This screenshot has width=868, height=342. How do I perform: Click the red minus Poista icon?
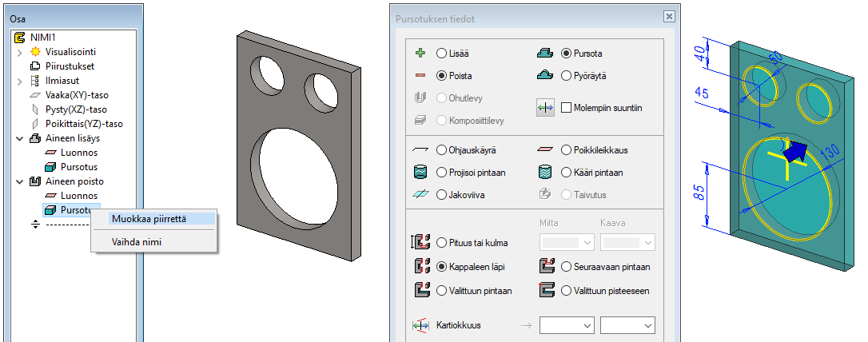click(x=420, y=76)
